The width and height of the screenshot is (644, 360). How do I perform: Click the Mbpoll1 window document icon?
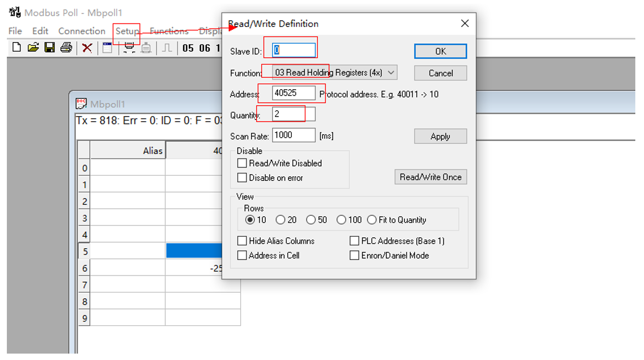point(81,104)
